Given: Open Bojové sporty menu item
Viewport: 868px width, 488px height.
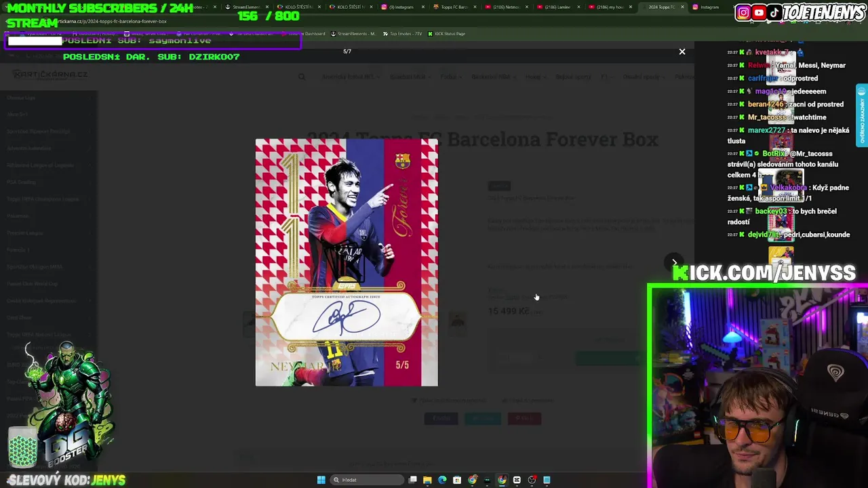Looking at the screenshot, I should pos(573,77).
